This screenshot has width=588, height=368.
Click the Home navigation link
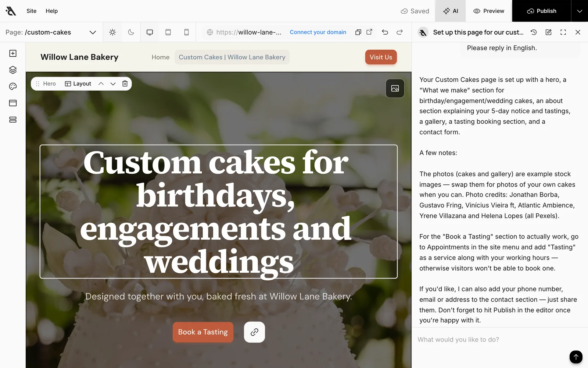coord(161,57)
